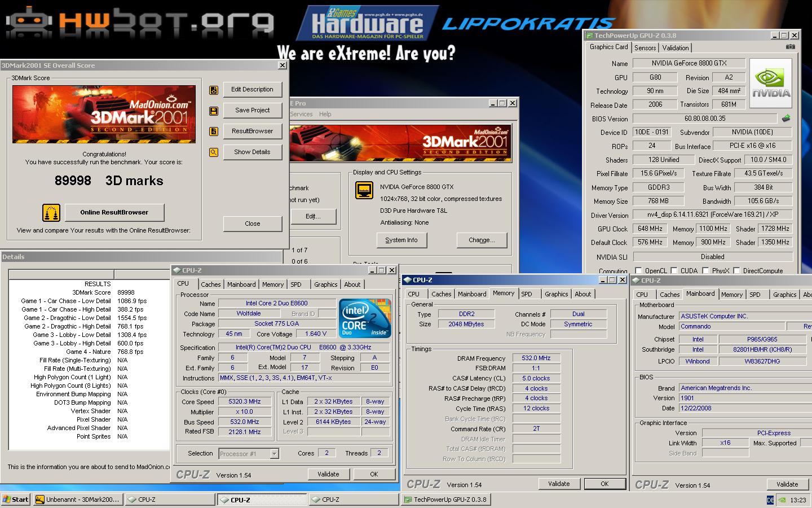The height and width of the screenshot is (508, 812).
Task: Select the Sensors tab in GPU-Z
Action: click(x=645, y=48)
